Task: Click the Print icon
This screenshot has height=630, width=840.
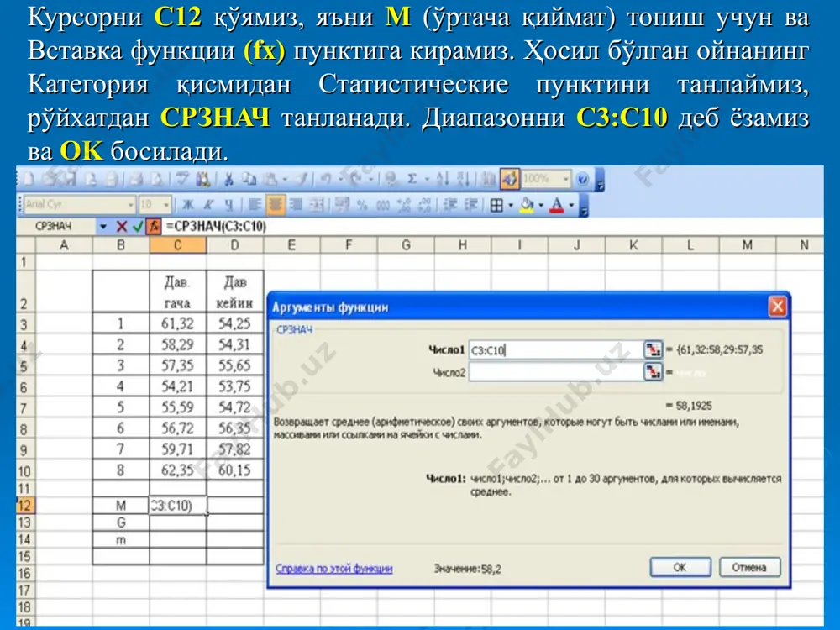Action: point(136,180)
